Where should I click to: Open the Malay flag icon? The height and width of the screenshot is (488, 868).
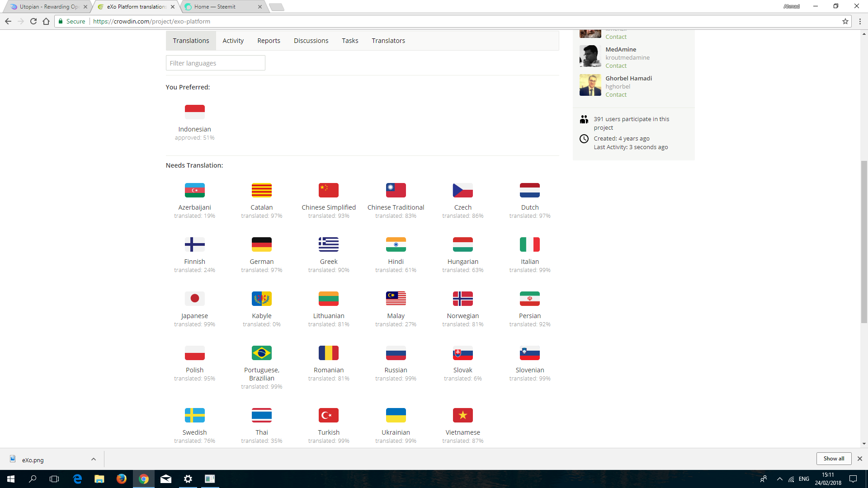(396, 299)
